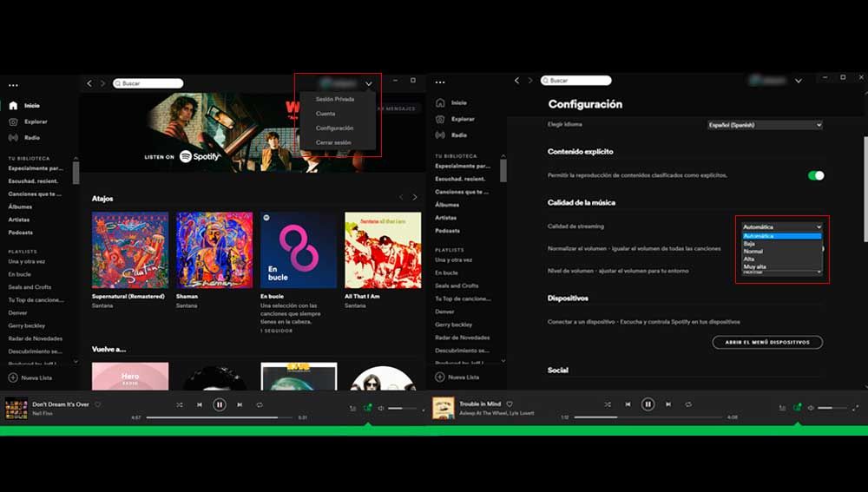868x492 pixels.
Task: Like Trouble in Mind with heart icon
Action: pyautogui.click(x=510, y=404)
